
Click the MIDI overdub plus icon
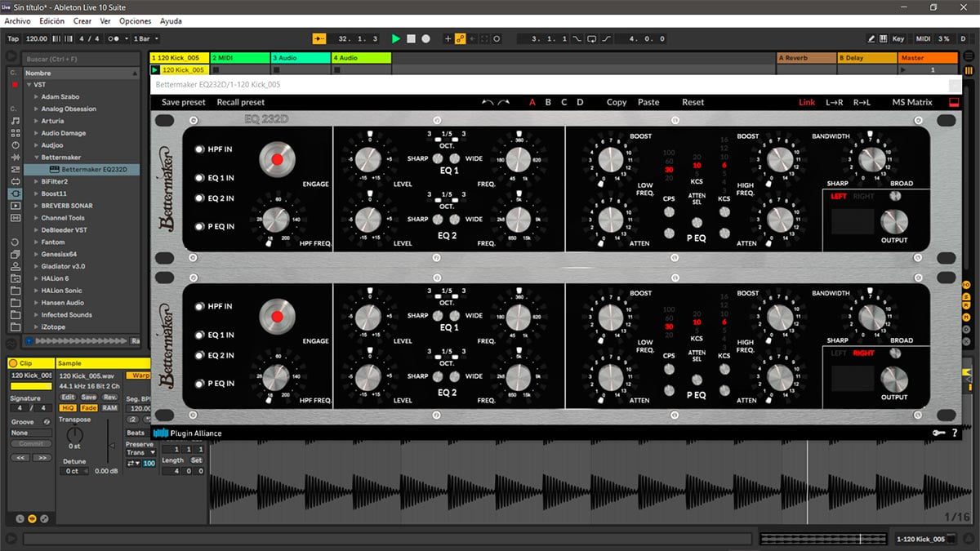448,38
